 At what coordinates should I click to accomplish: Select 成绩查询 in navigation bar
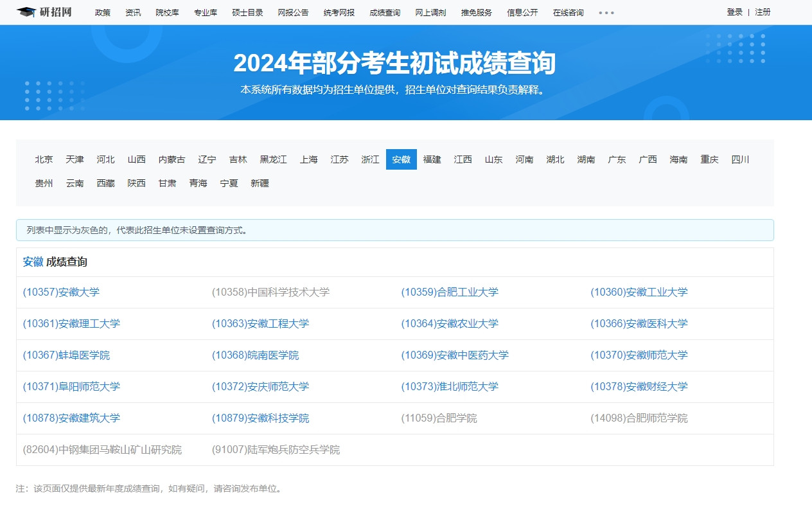[385, 12]
